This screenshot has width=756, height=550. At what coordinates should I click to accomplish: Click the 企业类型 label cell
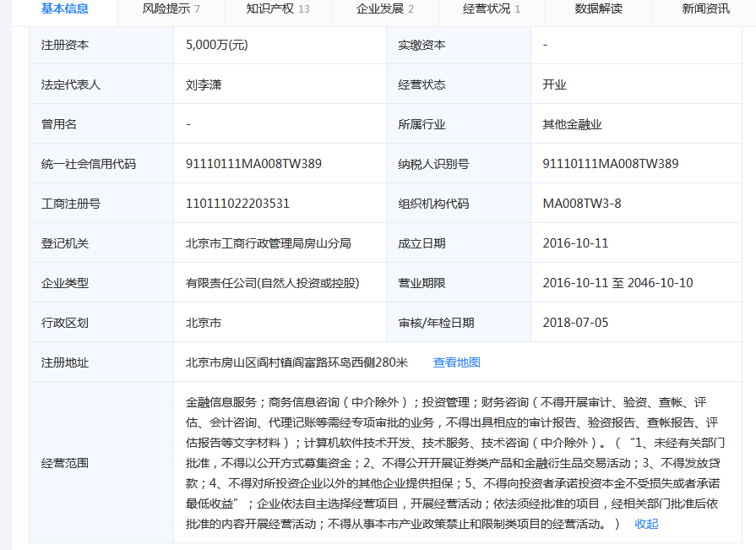click(101, 282)
